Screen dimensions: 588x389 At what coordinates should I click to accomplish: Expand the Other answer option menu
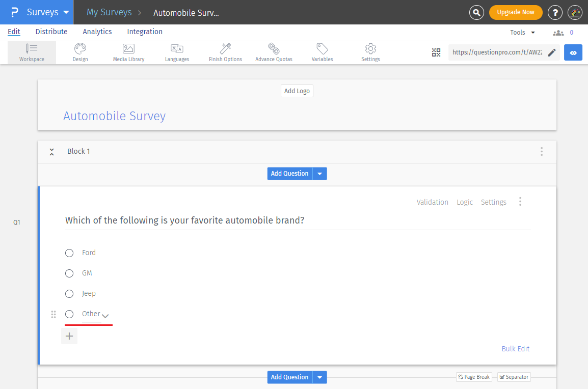105,316
